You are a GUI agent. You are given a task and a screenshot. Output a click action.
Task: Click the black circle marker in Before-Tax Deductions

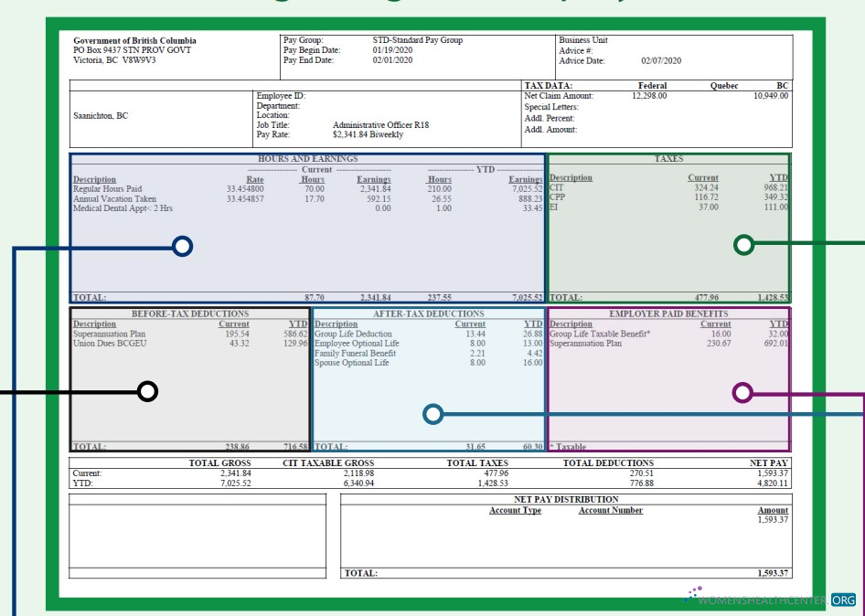point(147,392)
